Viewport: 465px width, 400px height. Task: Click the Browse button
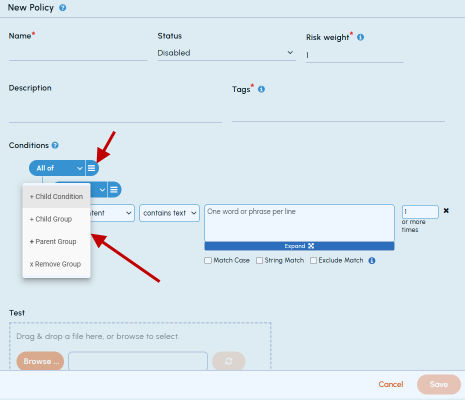40,361
